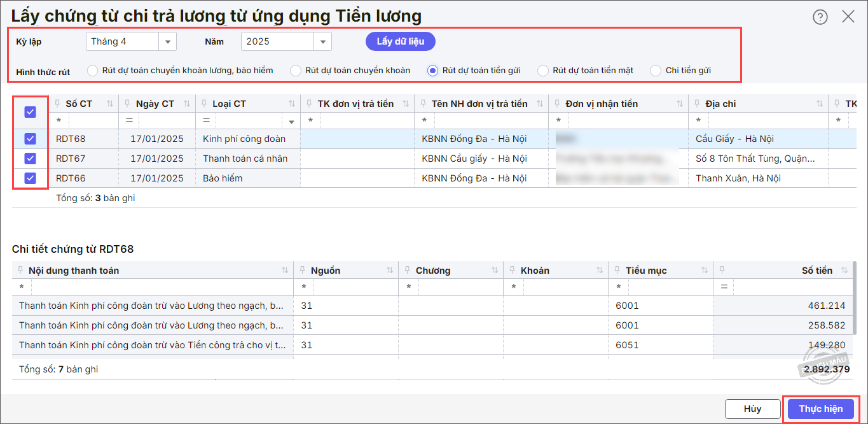868x424 pixels.
Task: Click the Thực hiện button
Action: (820, 409)
